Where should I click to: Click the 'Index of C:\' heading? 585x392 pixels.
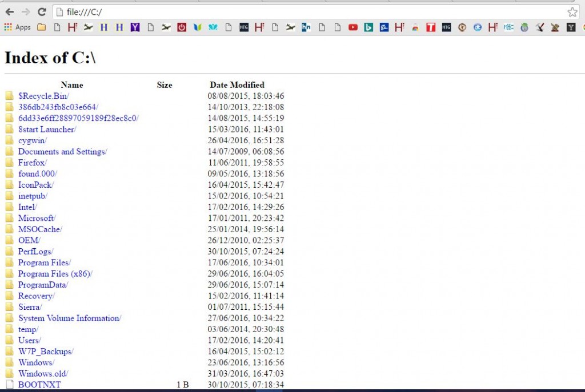(x=50, y=58)
